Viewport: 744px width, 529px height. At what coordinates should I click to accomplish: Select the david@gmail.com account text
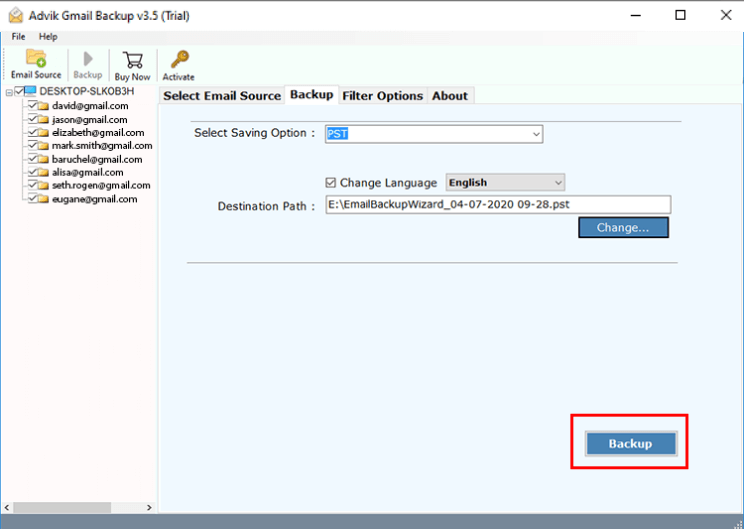pos(90,106)
